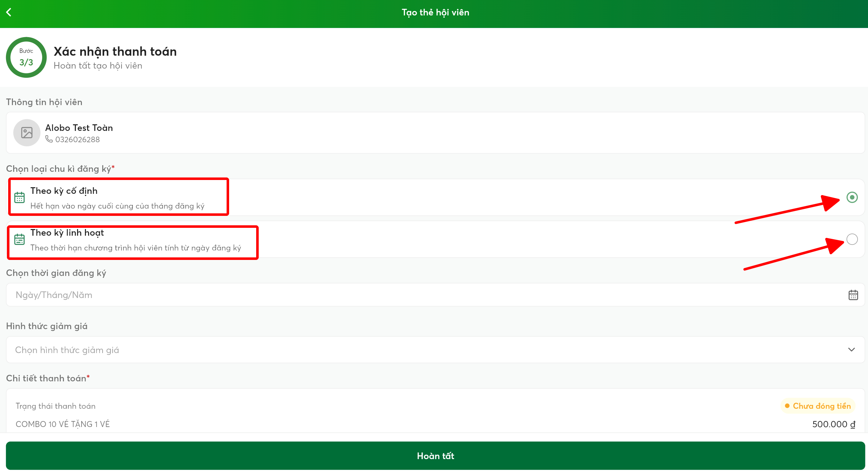Open date picker via calendar icon
The height and width of the screenshot is (472, 868).
tap(853, 295)
